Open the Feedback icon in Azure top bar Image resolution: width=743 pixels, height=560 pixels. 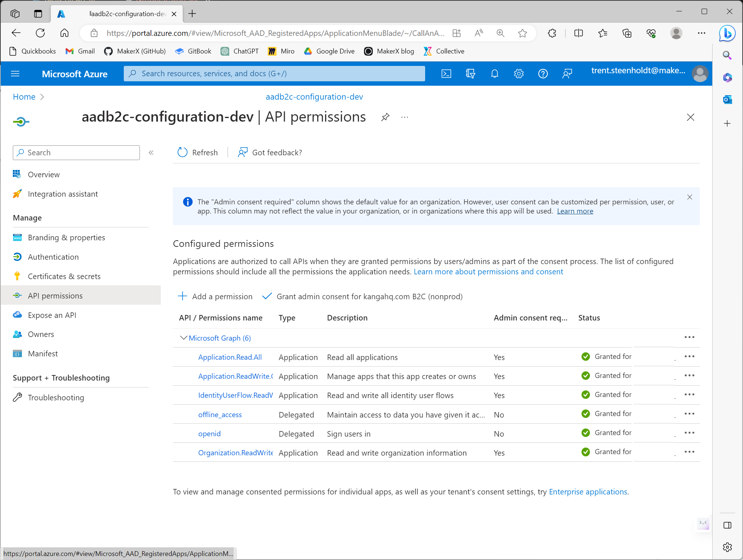coord(567,74)
